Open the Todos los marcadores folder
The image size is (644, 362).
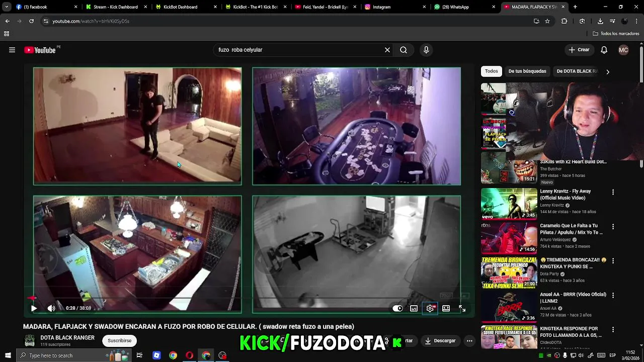point(616,34)
